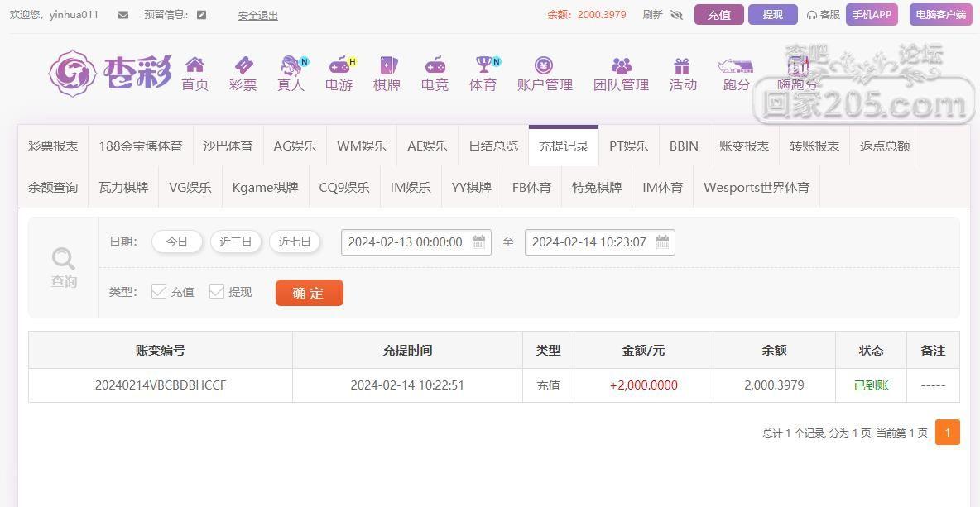
Task: Toggle the 提现 type checkbox
Action: pyautogui.click(x=216, y=291)
